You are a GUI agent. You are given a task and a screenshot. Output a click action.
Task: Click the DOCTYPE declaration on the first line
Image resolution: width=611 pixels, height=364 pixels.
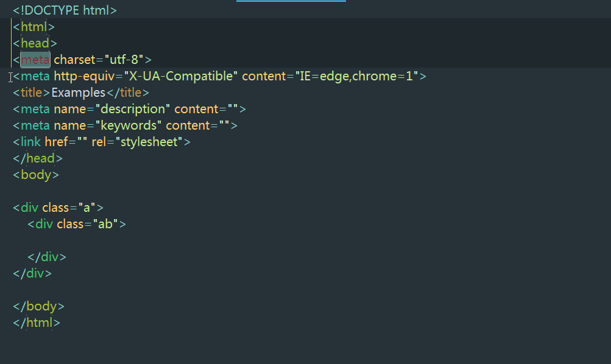[x=65, y=10]
